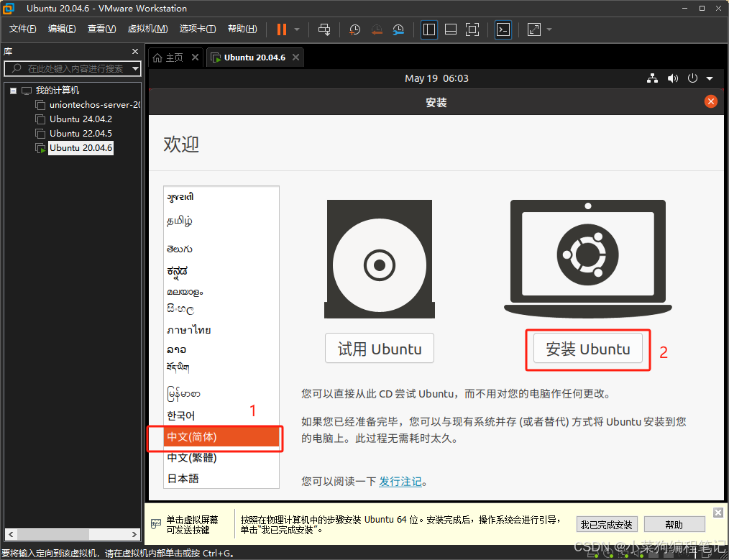Select 中文(繁體) language in list

[x=221, y=458]
